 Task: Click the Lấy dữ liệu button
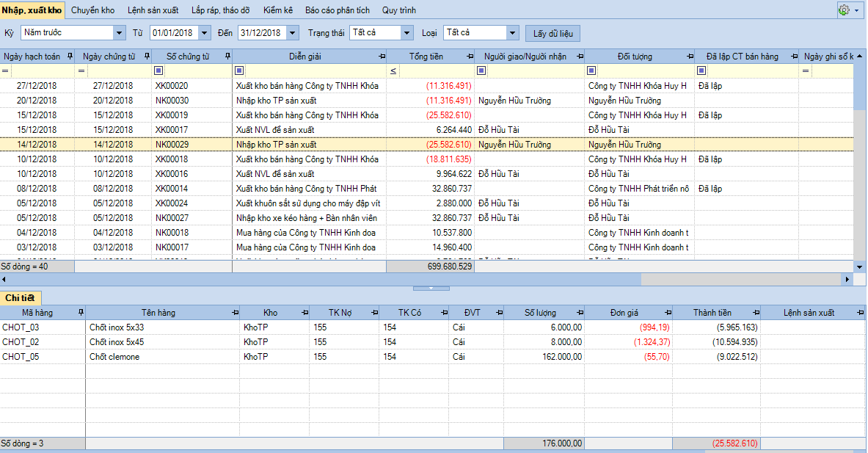552,33
